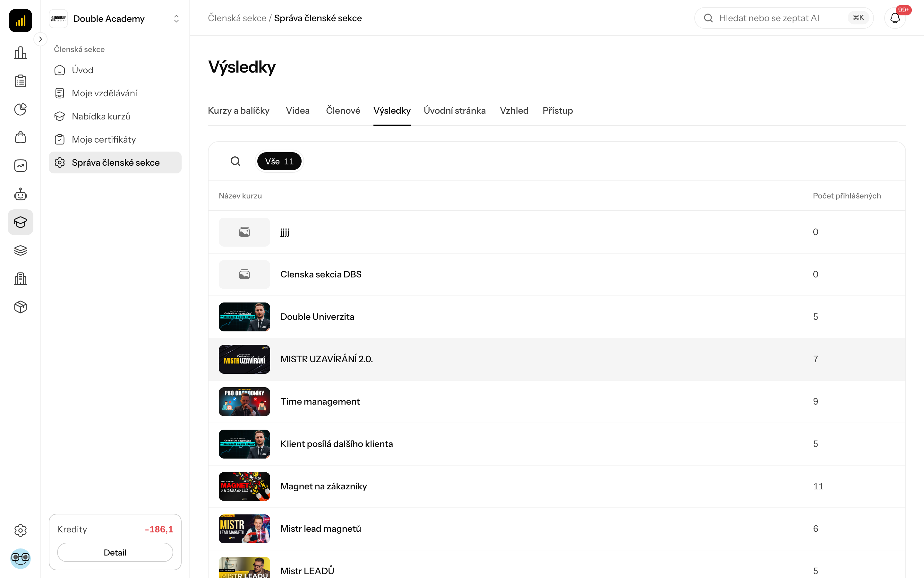Open the settings gear at rail bottom
The width and height of the screenshot is (924, 578).
[x=20, y=530]
